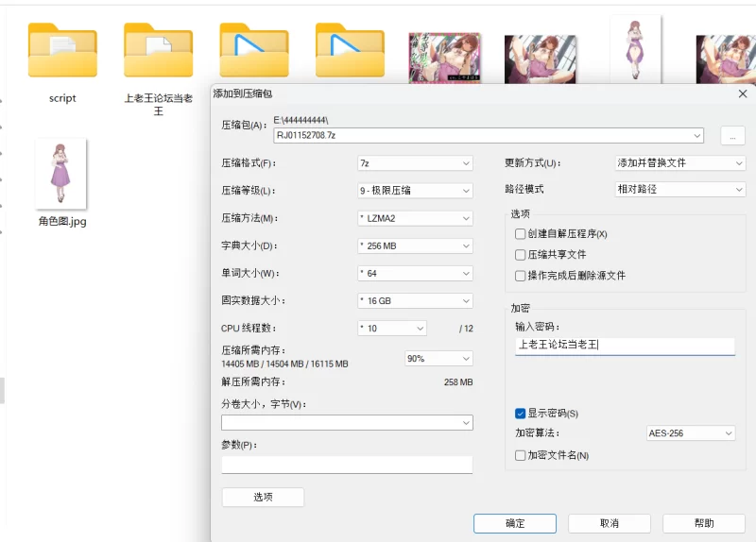Open the 更新方式 dropdown

pos(679,163)
